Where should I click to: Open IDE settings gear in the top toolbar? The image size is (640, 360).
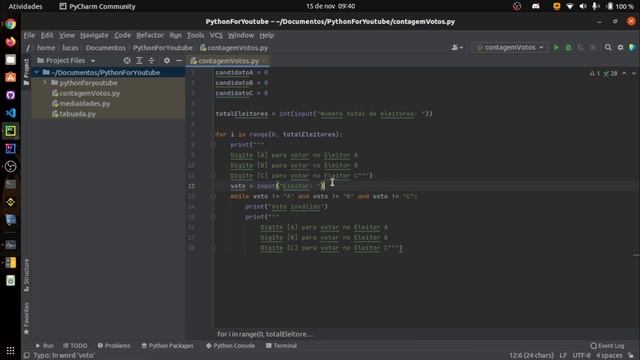click(x=620, y=48)
